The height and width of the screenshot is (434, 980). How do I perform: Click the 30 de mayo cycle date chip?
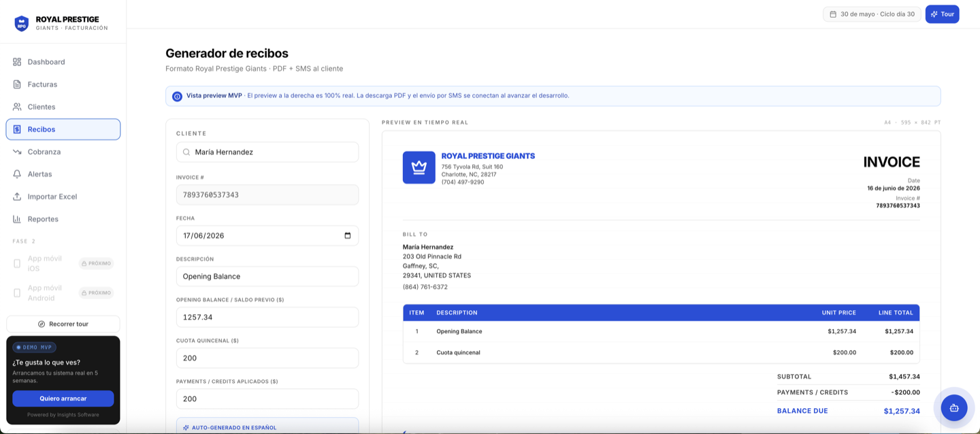(x=872, y=14)
